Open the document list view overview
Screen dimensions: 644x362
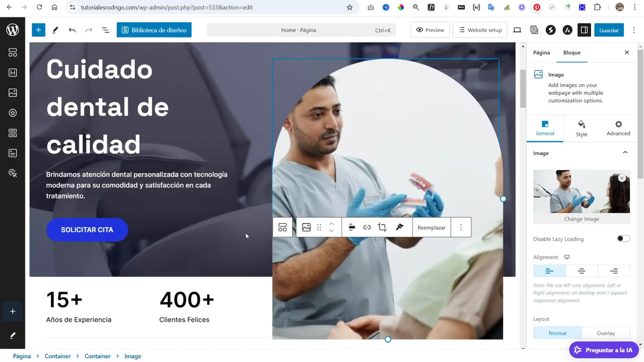(105, 29)
